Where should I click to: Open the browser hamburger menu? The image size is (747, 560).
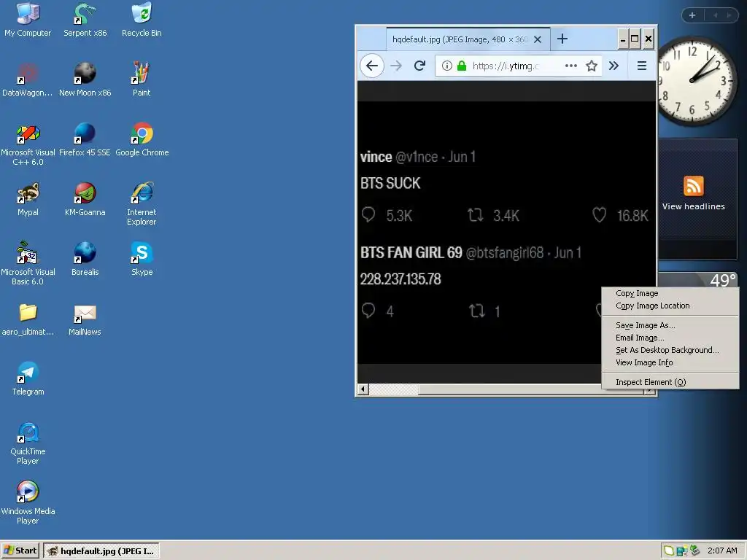click(x=642, y=66)
